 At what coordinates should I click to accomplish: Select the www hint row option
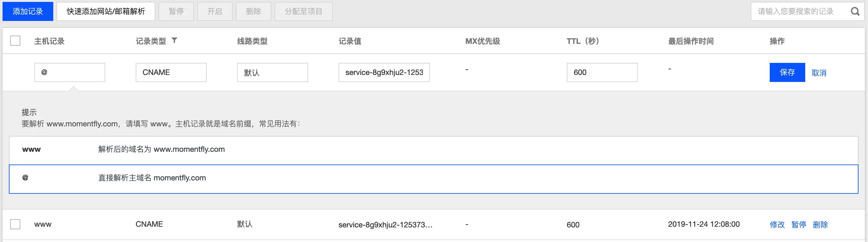(x=434, y=151)
